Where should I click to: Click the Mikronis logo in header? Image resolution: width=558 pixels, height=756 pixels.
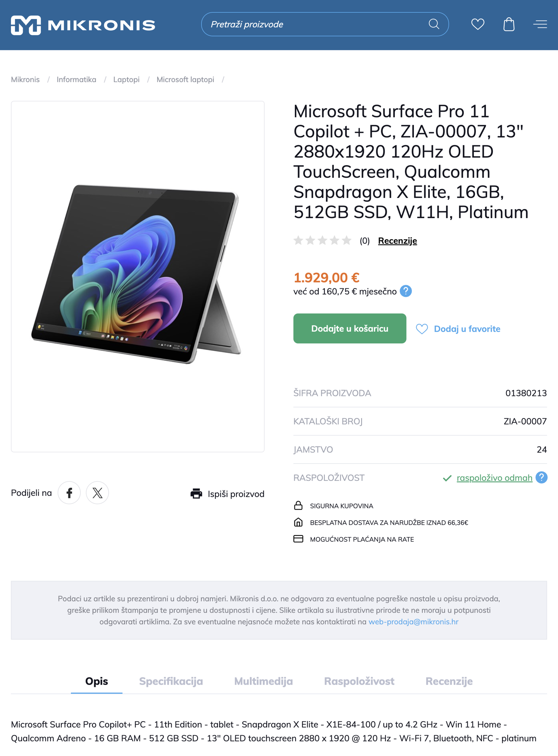[83, 25]
